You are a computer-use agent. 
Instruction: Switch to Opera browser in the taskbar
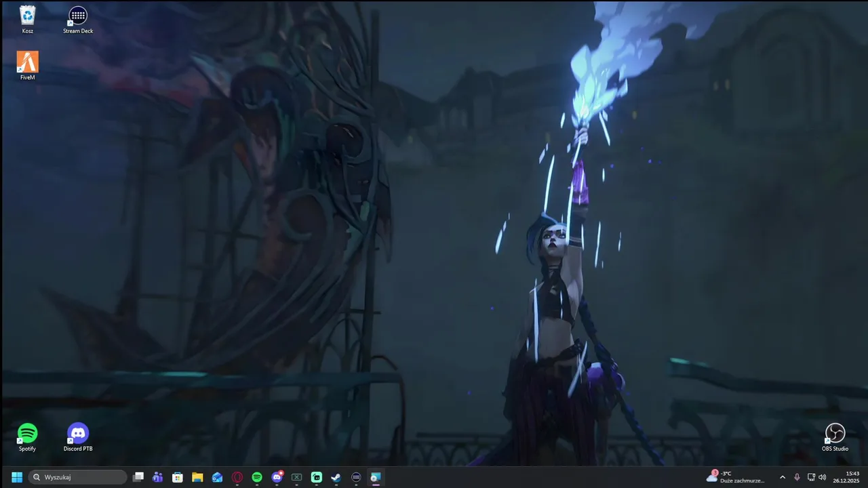coord(237,477)
